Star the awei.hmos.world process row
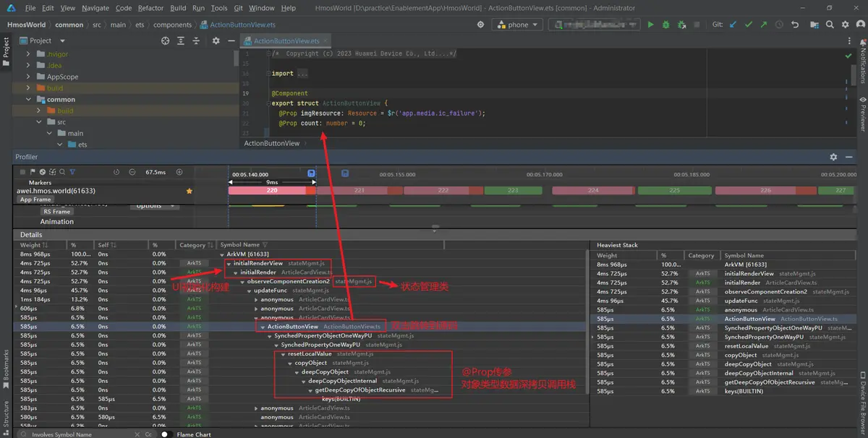The height and width of the screenshot is (438, 868). point(190,191)
